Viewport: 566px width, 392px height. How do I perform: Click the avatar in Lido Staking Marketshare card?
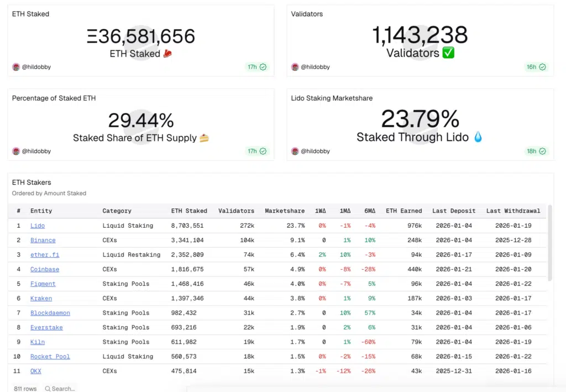pyautogui.click(x=295, y=151)
